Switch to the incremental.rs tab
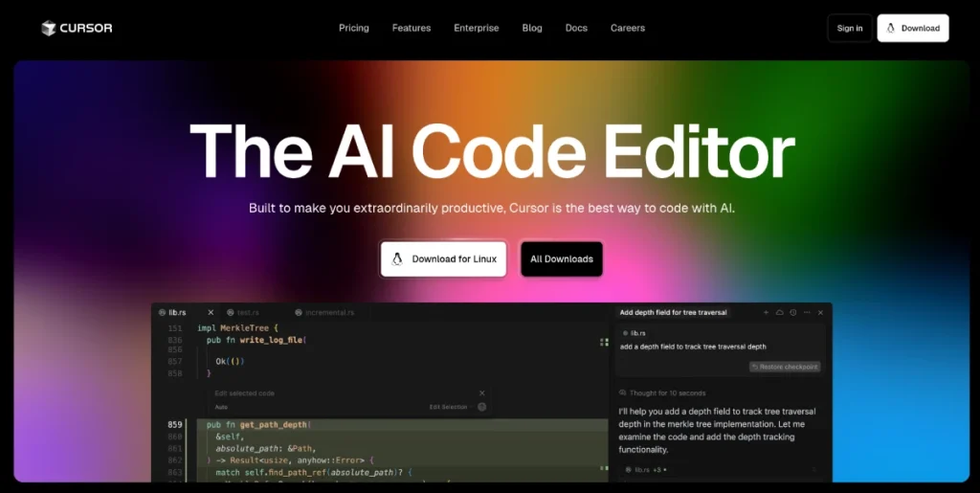The image size is (980, 493). click(x=329, y=312)
